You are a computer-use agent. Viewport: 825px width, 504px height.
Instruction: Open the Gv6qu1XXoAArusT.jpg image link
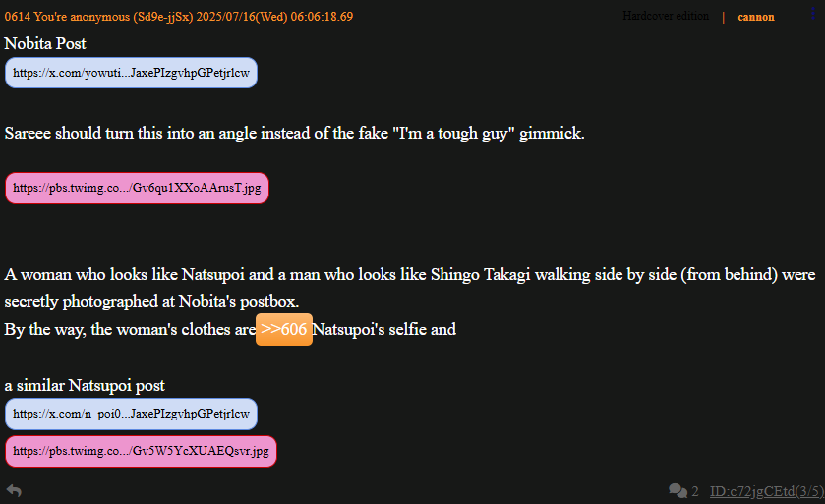pyautogui.click(x=137, y=188)
